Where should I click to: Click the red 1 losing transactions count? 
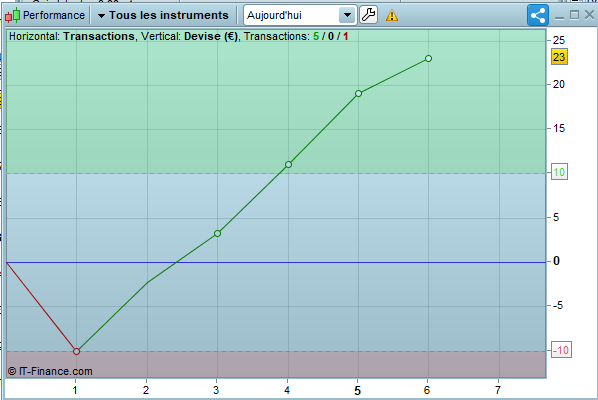[346, 36]
